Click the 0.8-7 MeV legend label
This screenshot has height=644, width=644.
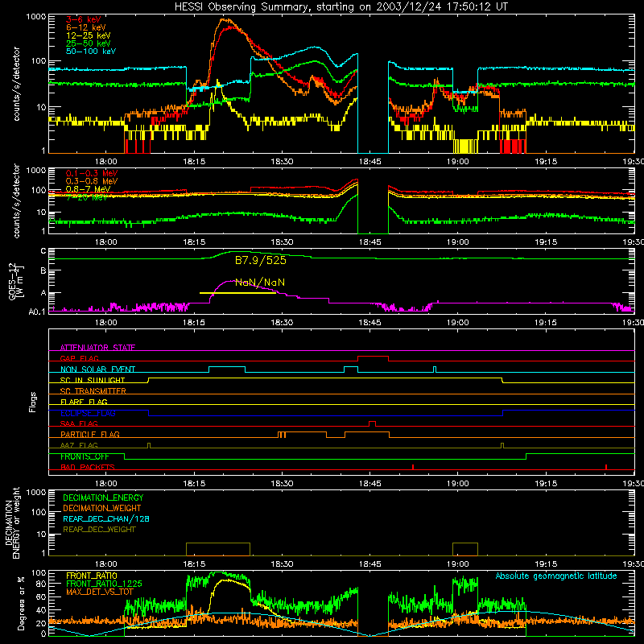pyautogui.click(x=89, y=189)
